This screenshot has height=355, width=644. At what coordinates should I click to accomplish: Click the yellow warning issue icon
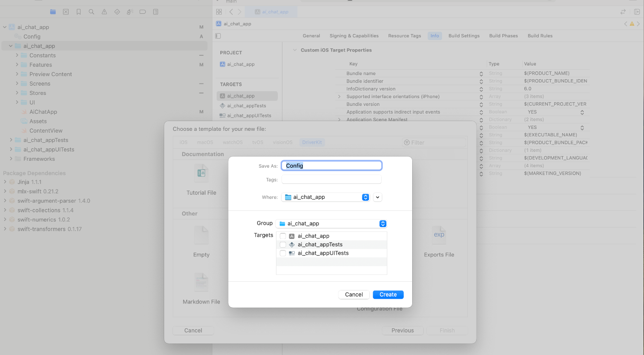tap(632, 24)
